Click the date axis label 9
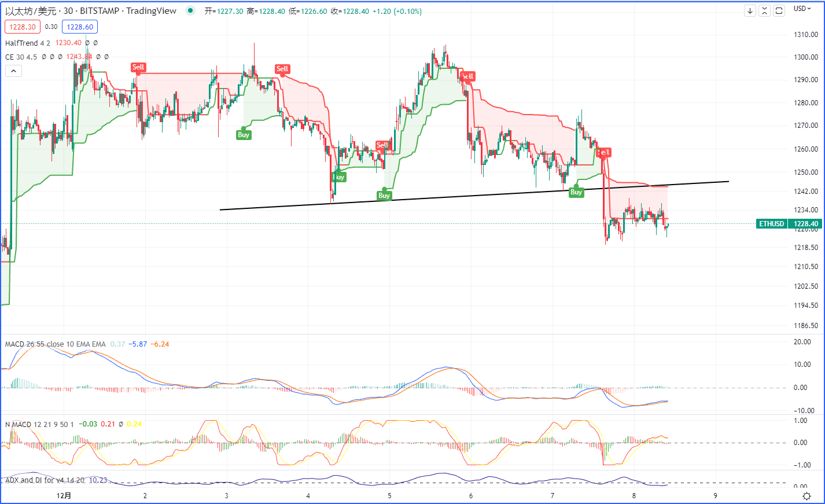Screen dimensions: 825x504 tap(715, 495)
